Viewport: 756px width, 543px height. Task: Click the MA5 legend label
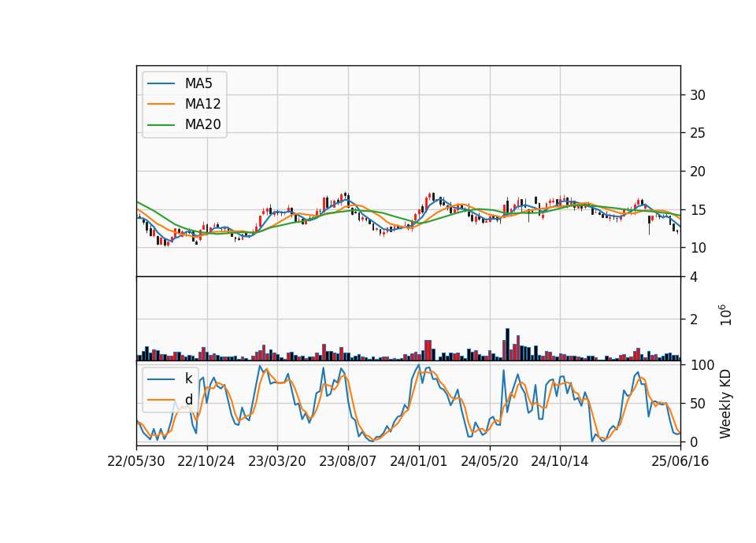click(x=198, y=83)
